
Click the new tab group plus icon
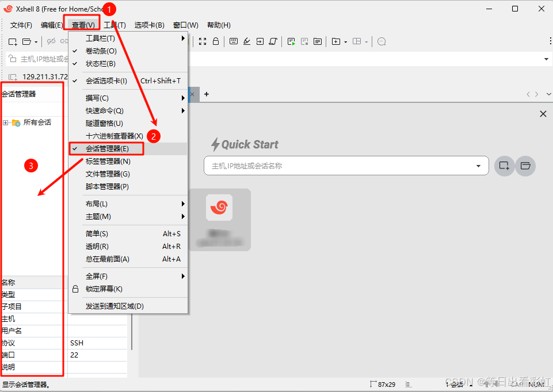(336, 41)
